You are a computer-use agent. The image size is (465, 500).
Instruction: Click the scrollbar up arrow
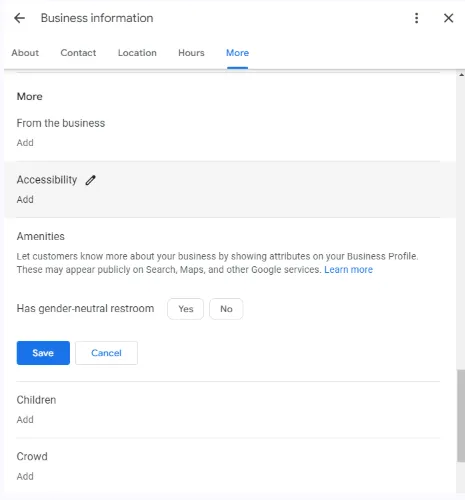461,75
